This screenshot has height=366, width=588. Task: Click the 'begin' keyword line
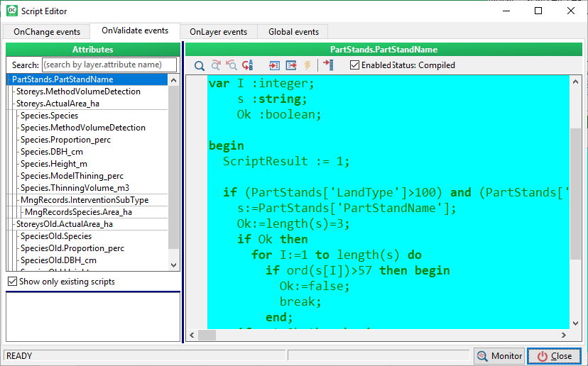tap(227, 145)
